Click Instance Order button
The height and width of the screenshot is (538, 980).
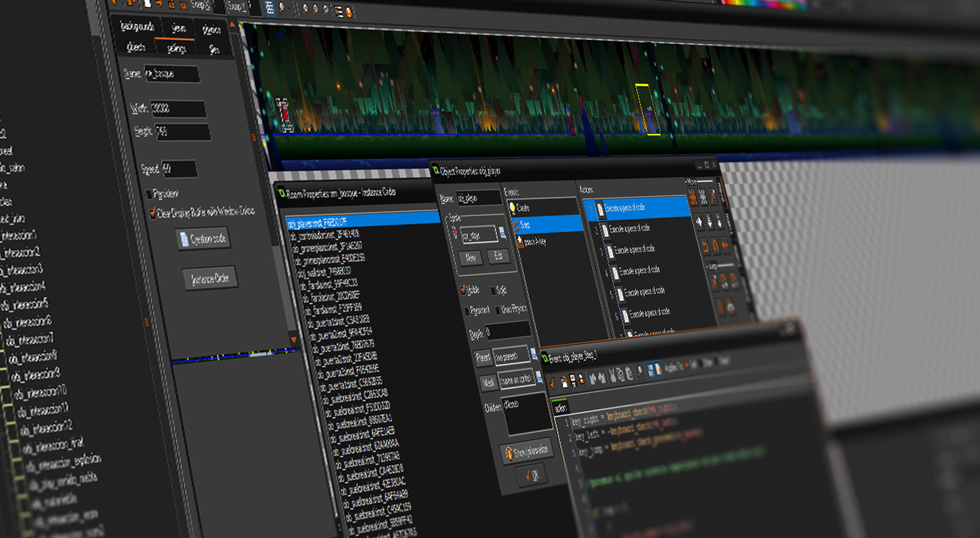tap(210, 278)
